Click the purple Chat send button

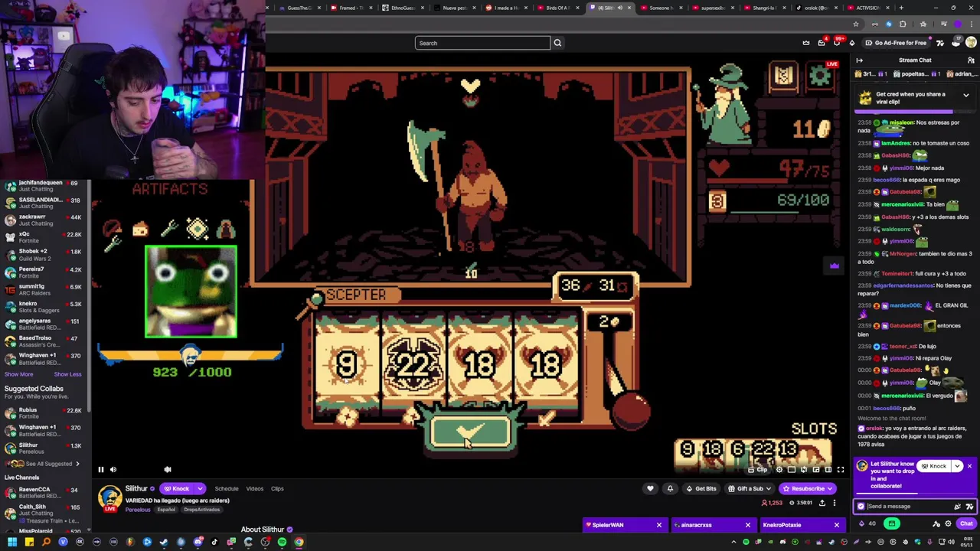pyautogui.click(x=966, y=523)
